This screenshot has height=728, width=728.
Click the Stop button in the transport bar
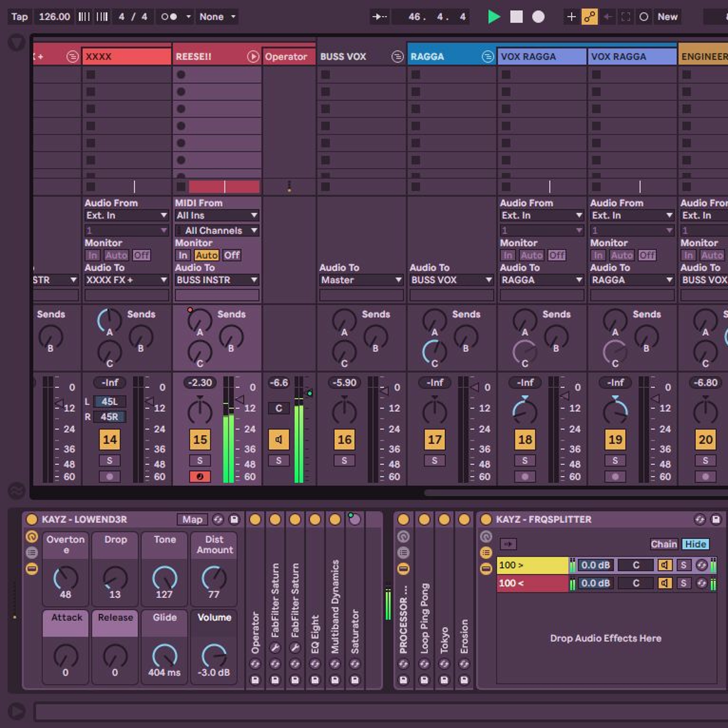pos(516,17)
